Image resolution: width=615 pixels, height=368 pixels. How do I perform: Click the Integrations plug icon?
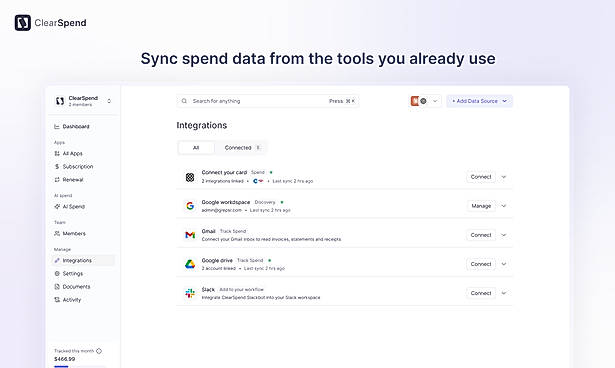click(57, 261)
